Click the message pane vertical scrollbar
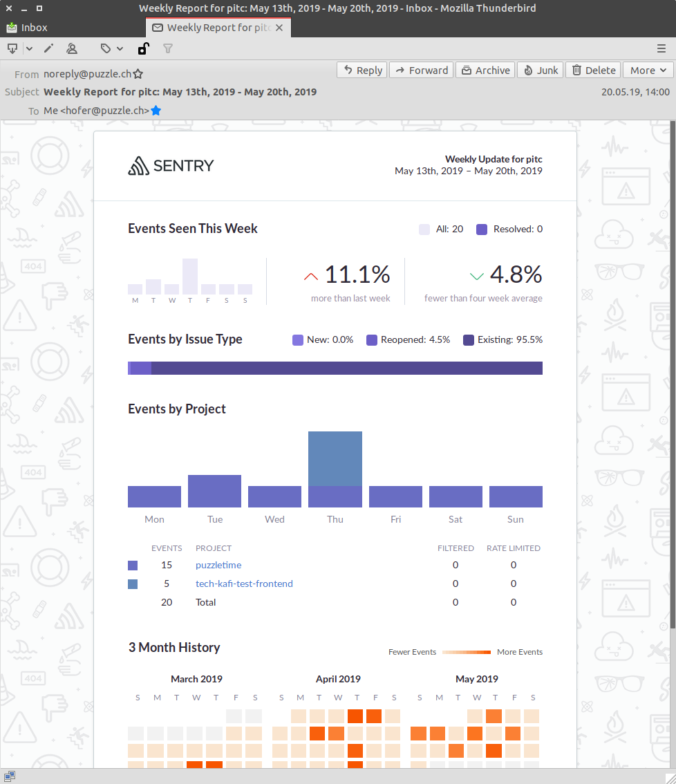The image size is (676, 784). coord(673,375)
